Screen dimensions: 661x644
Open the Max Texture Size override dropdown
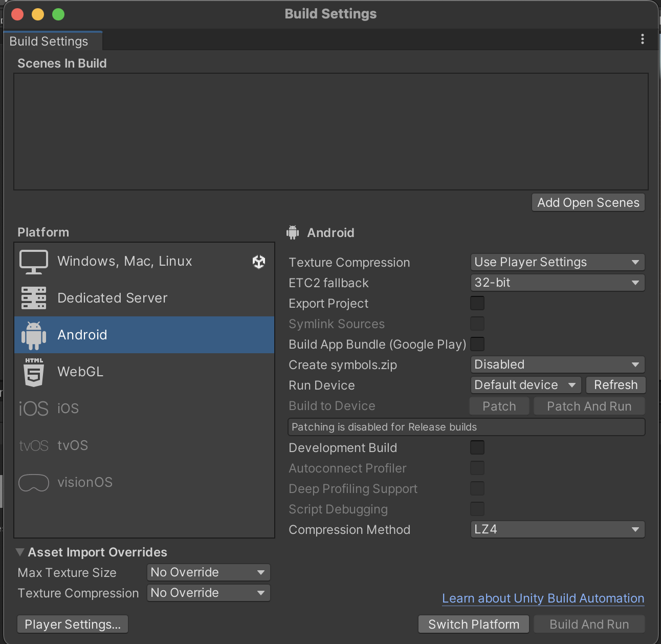209,572
